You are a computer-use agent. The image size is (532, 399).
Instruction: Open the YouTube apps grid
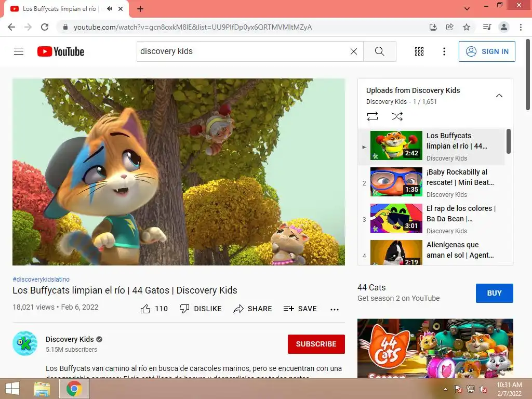[419, 51]
